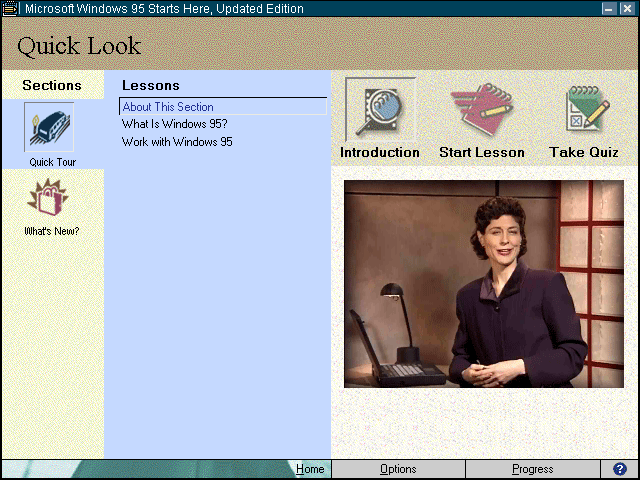
Task: Click the Take Quiz notepad icon
Action: (587, 108)
